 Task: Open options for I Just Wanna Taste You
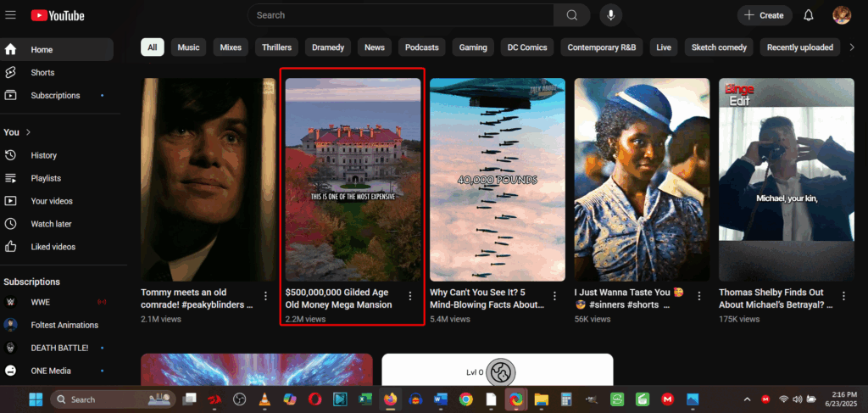click(699, 296)
